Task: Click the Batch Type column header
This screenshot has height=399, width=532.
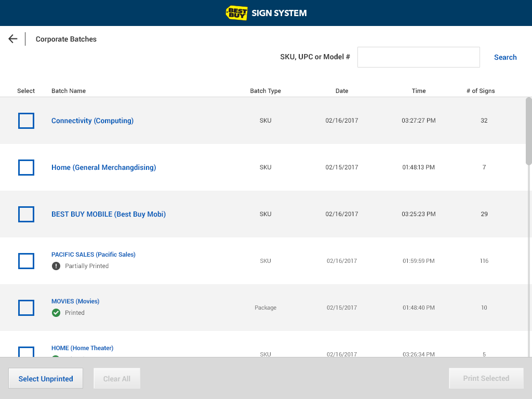Action: coord(265,91)
